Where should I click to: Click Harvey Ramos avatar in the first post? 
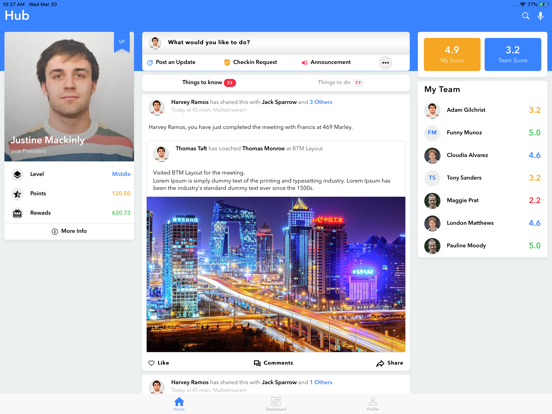157,107
